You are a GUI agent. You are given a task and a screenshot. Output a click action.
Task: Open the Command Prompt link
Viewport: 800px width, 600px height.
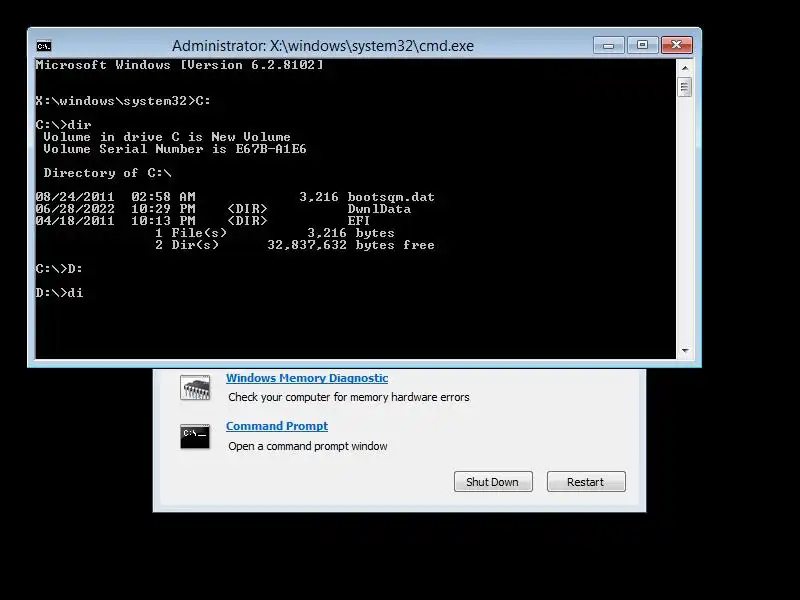click(277, 426)
